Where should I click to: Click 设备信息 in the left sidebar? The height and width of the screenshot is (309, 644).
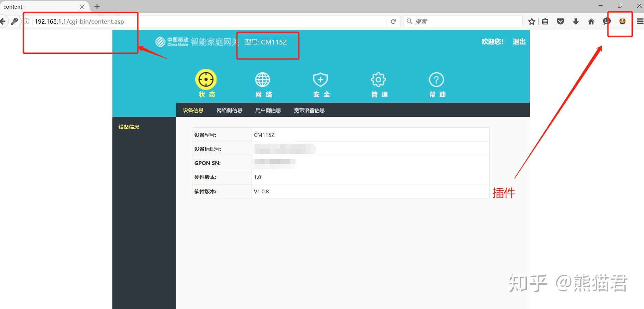click(x=129, y=127)
